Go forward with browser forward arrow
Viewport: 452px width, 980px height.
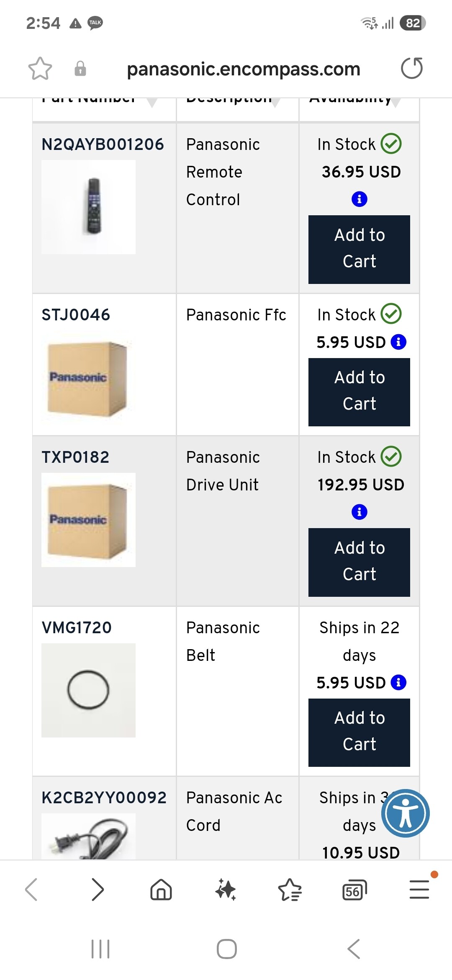[97, 890]
